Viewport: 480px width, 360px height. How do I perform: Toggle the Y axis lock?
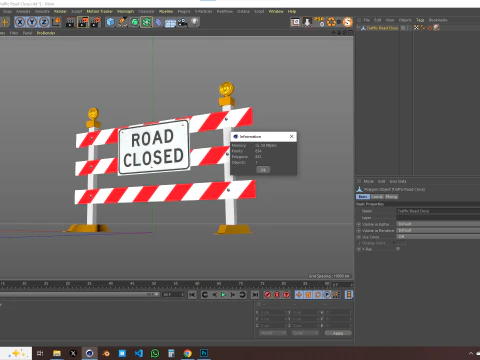(x=32, y=22)
